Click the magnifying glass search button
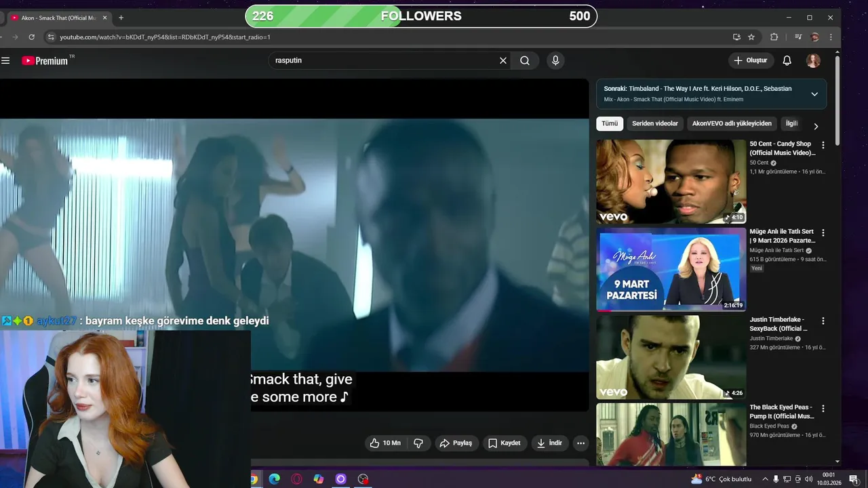 coord(525,60)
